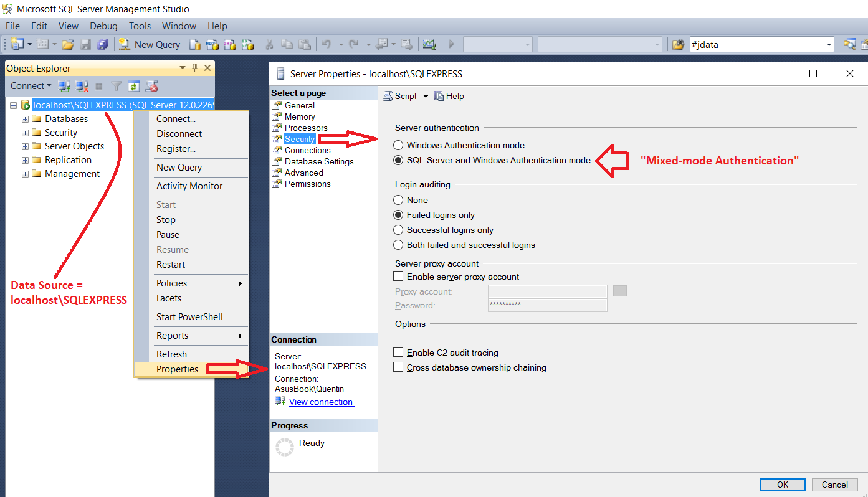Select Failed logins only radio button
Image resolution: width=868 pixels, height=497 pixels.
399,215
